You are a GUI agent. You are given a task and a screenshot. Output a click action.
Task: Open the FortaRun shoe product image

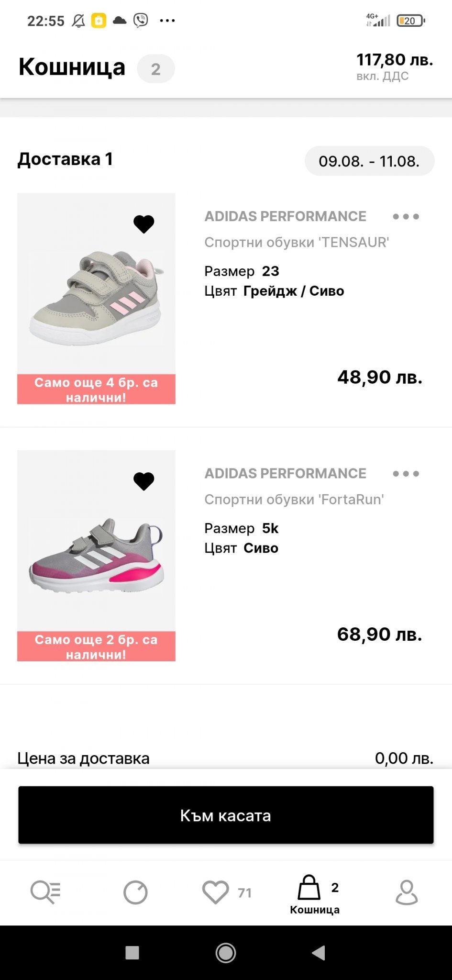tap(96, 555)
